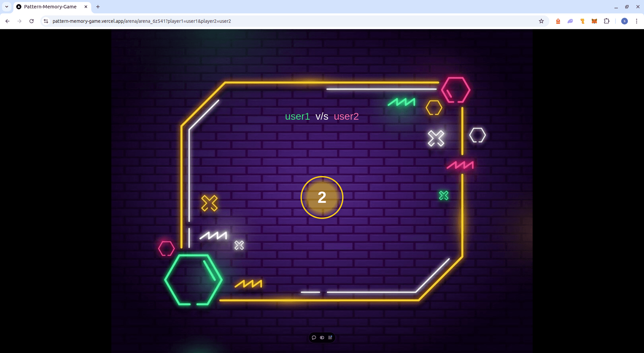Open a new browser tab
Image resolution: width=644 pixels, height=353 pixels.
(x=98, y=7)
